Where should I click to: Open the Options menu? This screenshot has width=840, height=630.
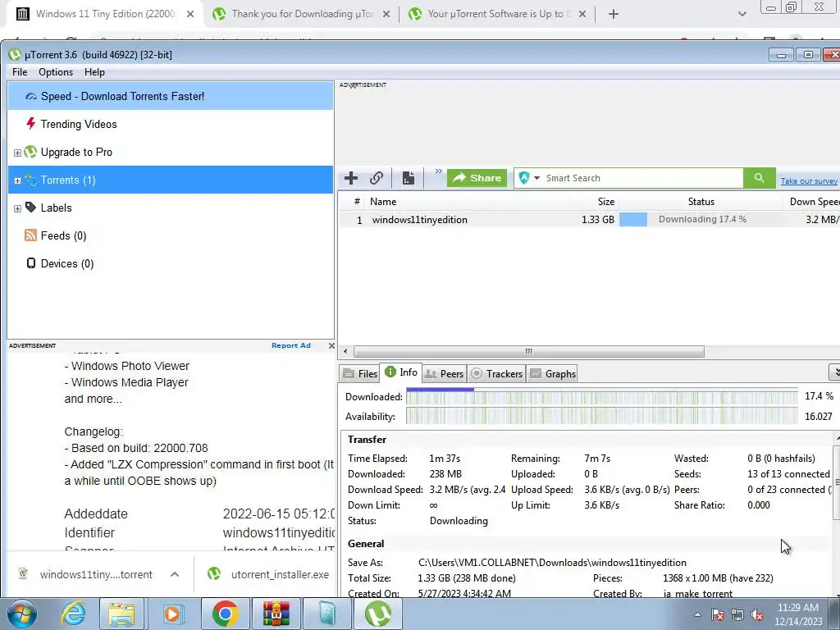56,72
